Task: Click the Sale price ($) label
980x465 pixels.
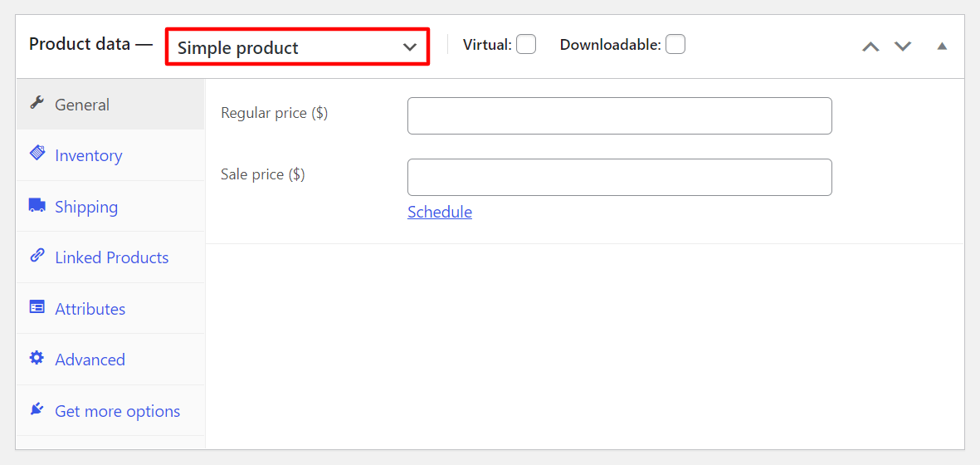Action: point(262,174)
